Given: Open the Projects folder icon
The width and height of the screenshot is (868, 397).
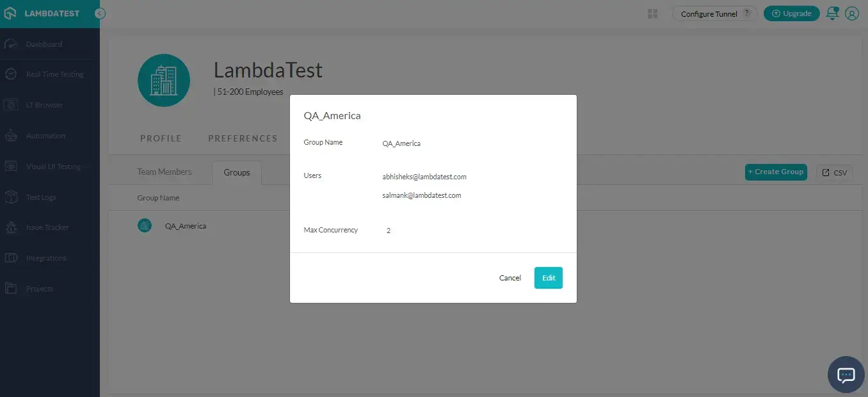Looking at the screenshot, I should pos(11,289).
